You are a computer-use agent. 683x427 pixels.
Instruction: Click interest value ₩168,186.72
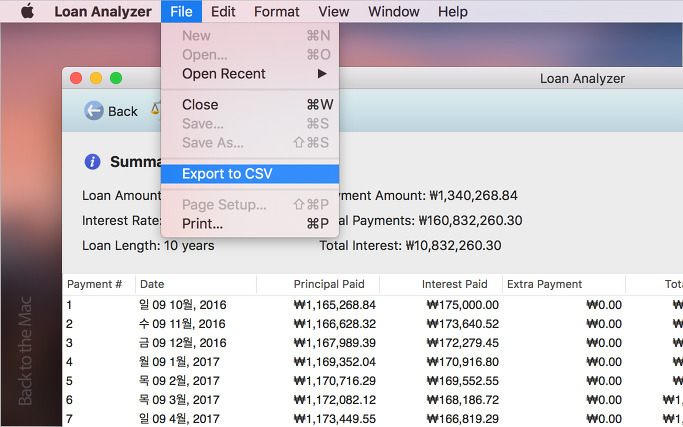click(463, 400)
